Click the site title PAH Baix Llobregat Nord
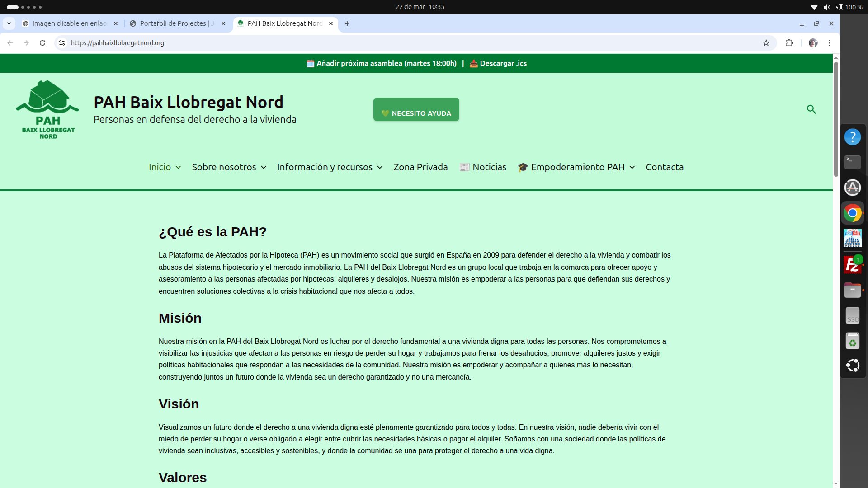Image resolution: width=868 pixels, height=488 pixels. pyautogui.click(x=189, y=102)
